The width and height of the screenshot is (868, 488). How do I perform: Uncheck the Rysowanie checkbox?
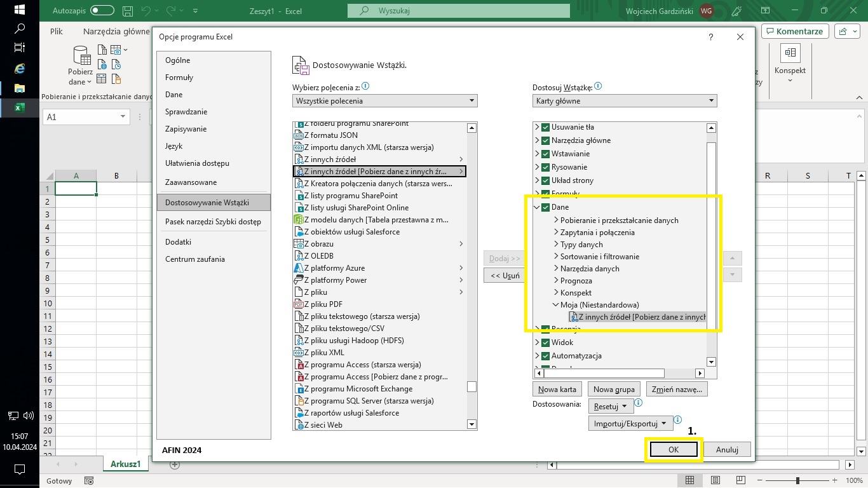click(545, 166)
